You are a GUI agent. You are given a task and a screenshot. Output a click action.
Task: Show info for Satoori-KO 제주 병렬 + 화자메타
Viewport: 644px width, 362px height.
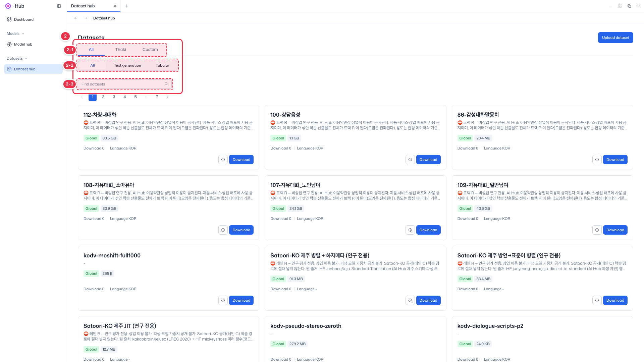[x=410, y=300]
